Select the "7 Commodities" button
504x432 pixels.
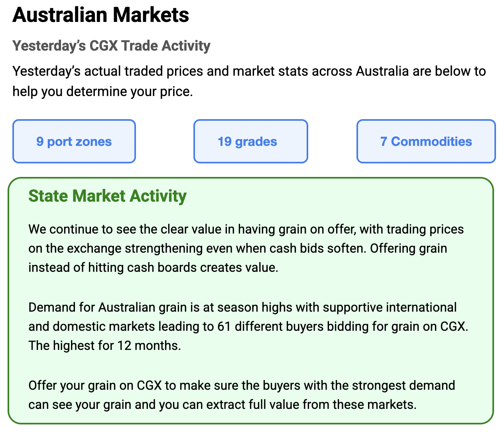pyautogui.click(x=426, y=141)
